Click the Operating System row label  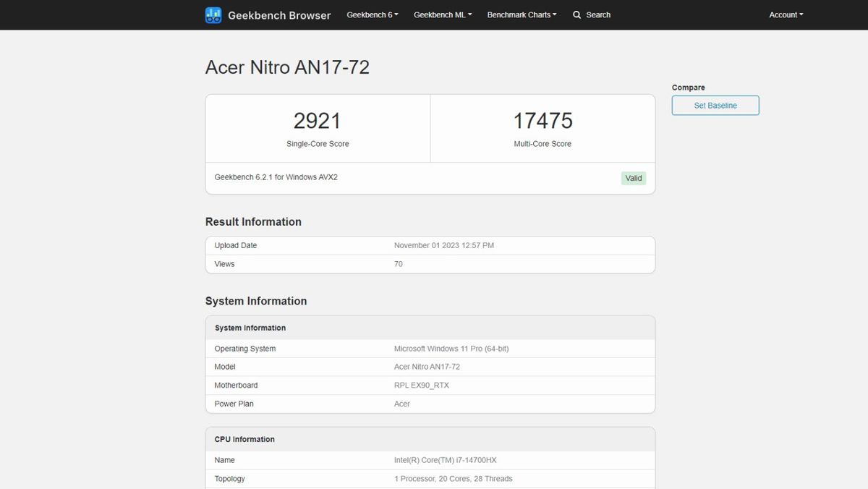[245, 349]
